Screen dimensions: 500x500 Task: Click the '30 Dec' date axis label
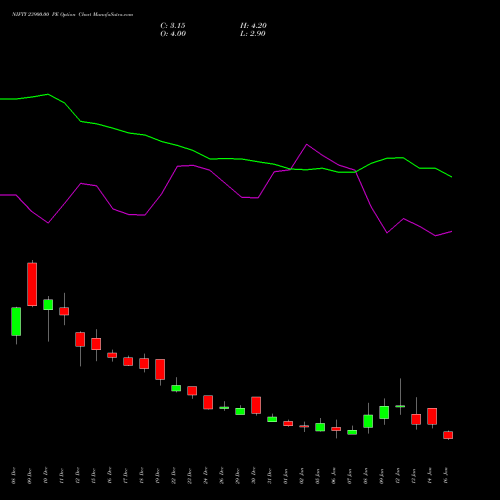pos(254,476)
